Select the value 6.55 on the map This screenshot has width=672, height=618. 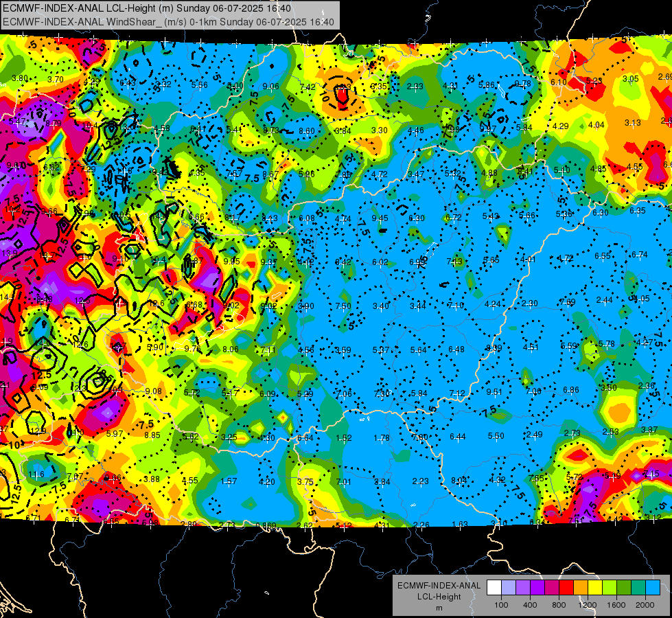(x=603, y=255)
